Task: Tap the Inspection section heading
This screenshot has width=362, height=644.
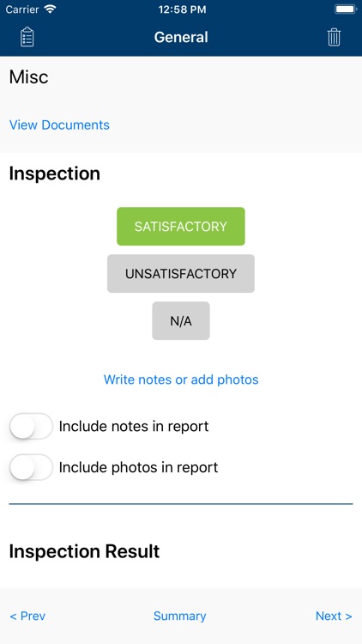Action: coord(55,173)
